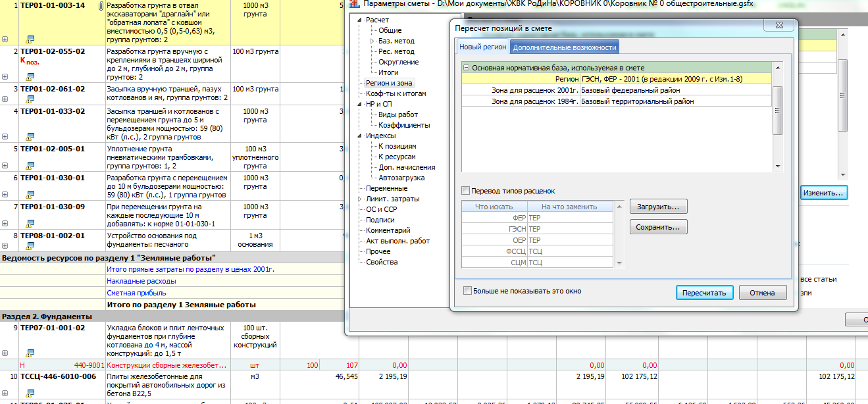Click the Загрузить... button
The width and height of the screenshot is (868, 404).
point(658,207)
